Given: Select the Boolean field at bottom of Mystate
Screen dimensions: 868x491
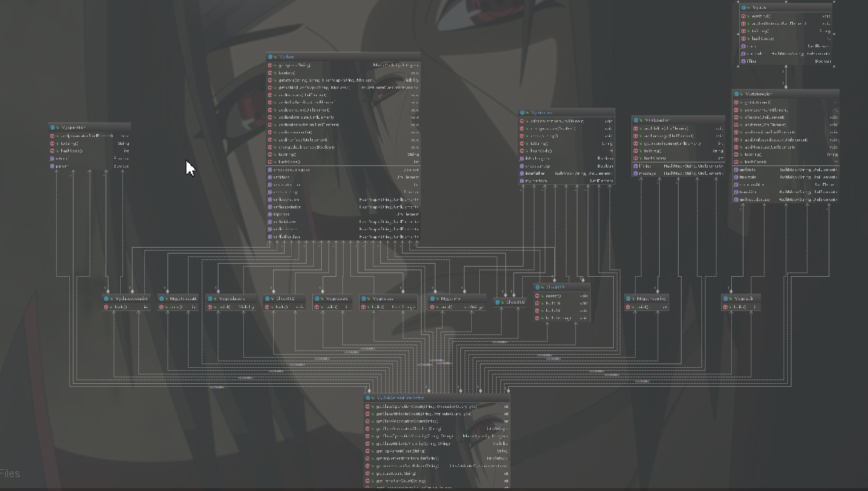Looking at the screenshot, I should click(x=786, y=61).
